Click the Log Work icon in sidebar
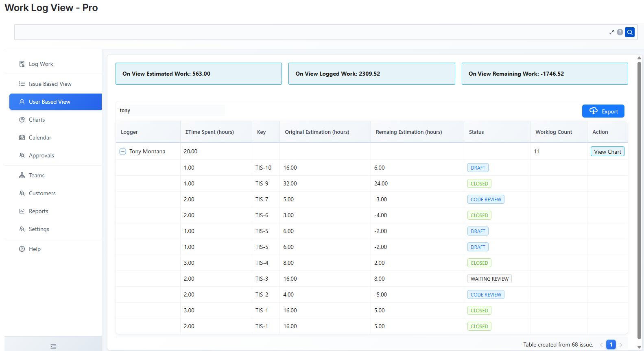The height and width of the screenshot is (351, 644). click(22, 64)
